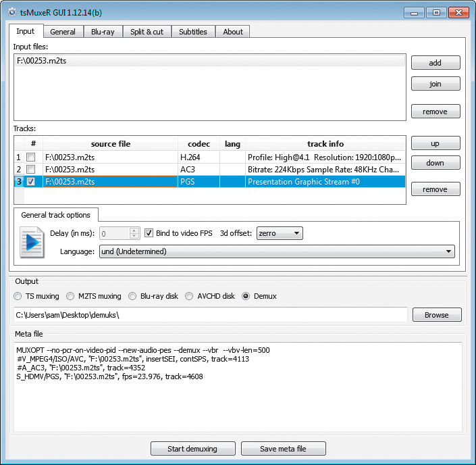
Task: Enable the AC3 track checkbox
Action: click(x=30, y=170)
